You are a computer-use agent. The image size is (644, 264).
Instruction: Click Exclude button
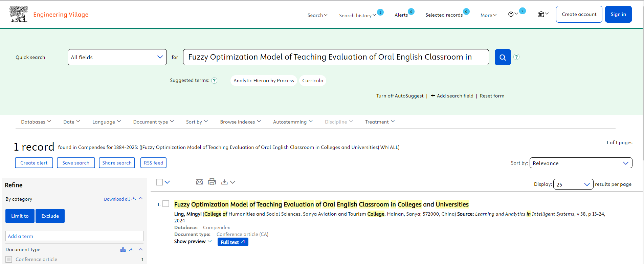click(x=50, y=216)
